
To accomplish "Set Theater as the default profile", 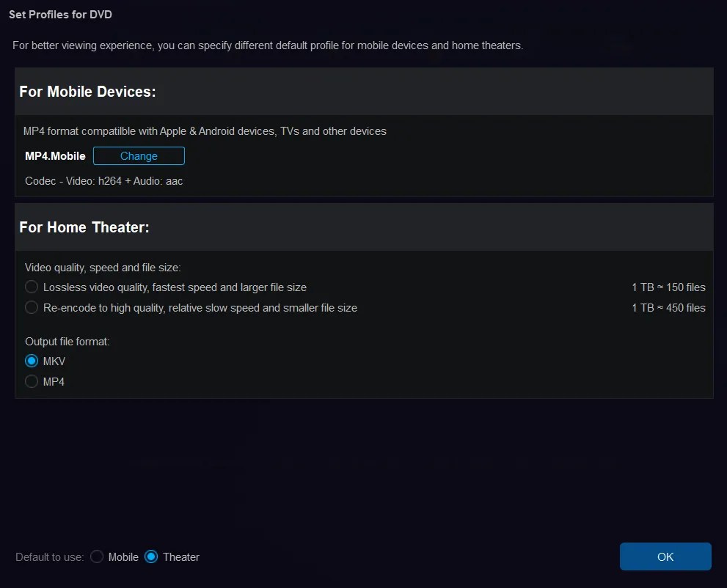I will [151, 556].
